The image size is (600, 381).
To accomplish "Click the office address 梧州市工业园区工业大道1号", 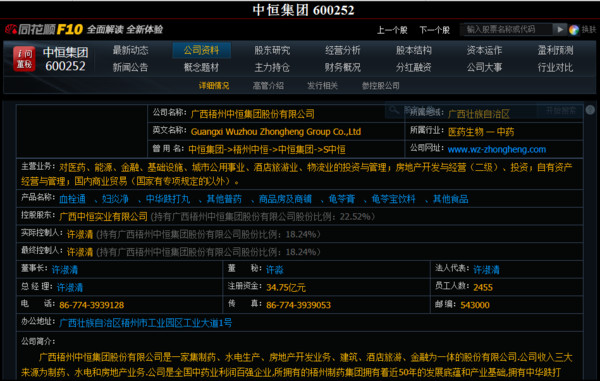I will [x=146, y=323].
